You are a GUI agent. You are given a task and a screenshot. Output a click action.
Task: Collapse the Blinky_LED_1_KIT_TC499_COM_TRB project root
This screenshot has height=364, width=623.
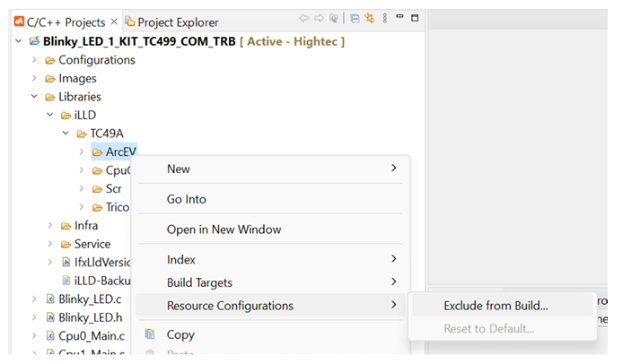tap(20, 41)
